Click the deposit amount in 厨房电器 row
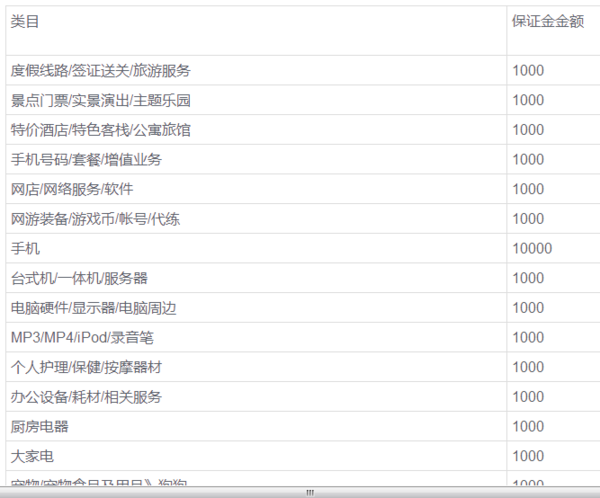600x498 pixels. (x=528, y=426)
